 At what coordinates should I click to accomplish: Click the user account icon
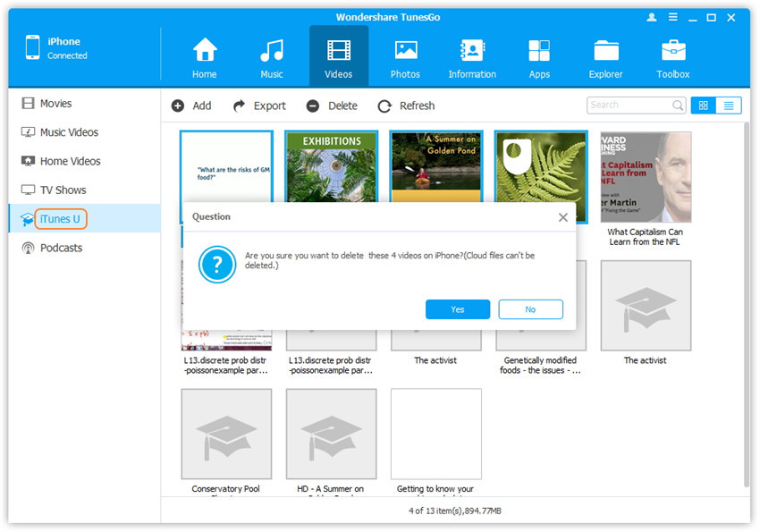pos(651,17)
